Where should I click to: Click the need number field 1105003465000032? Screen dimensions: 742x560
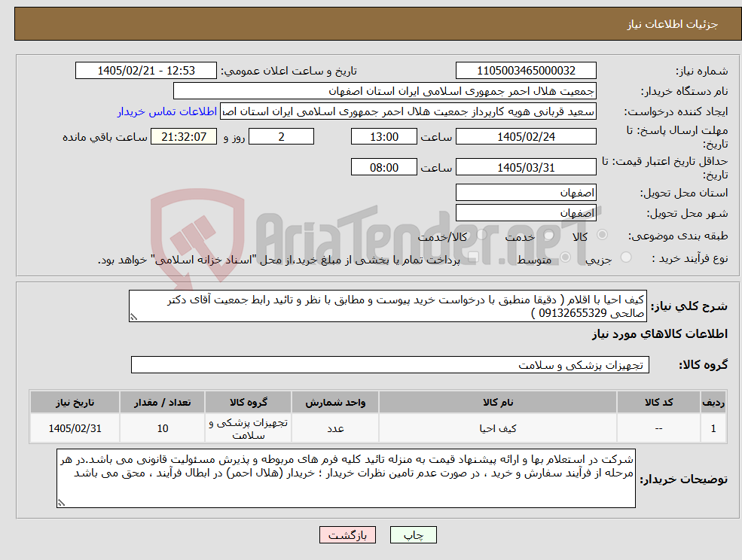pos(526,71)
